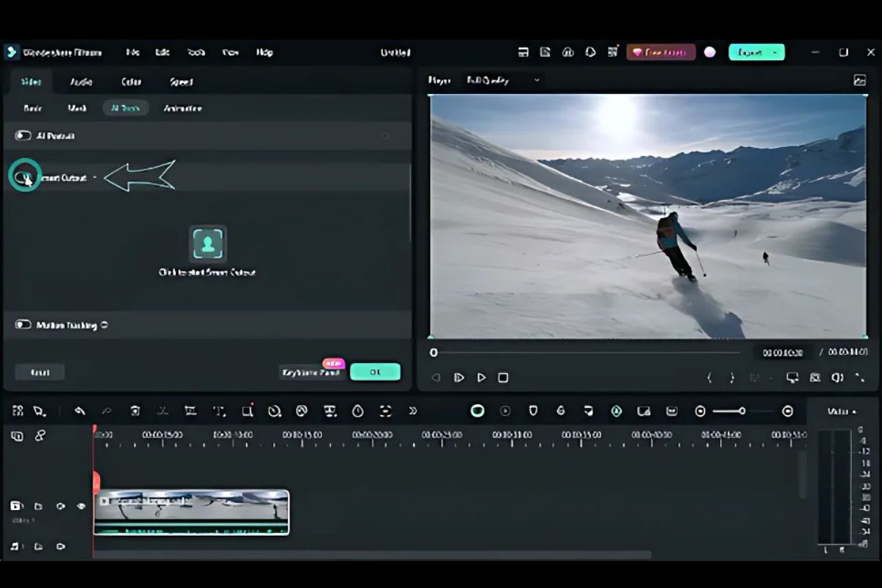882x588 pixels.
Task: Click the gem-icon assets button
Action: pos(661,52)
